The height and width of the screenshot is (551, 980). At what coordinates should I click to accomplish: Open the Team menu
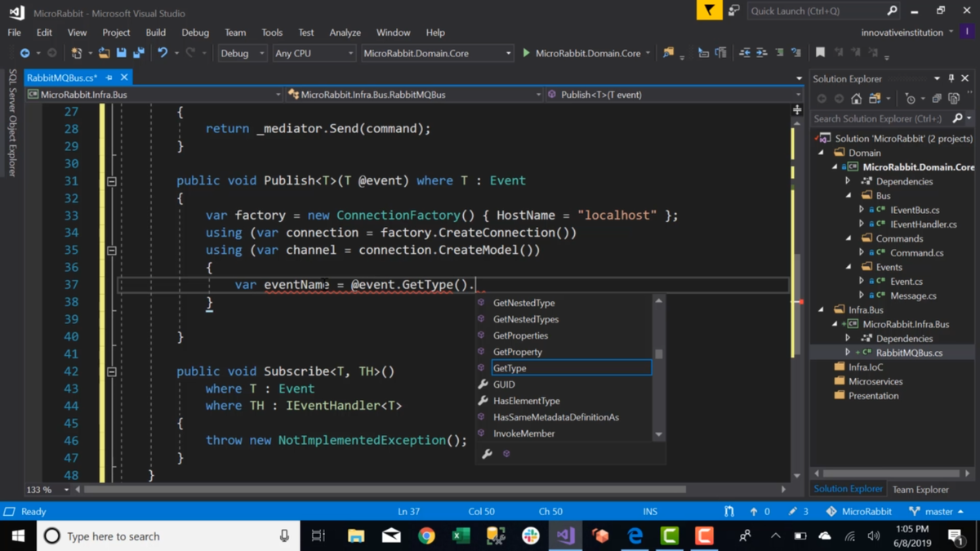pos(235,33)
